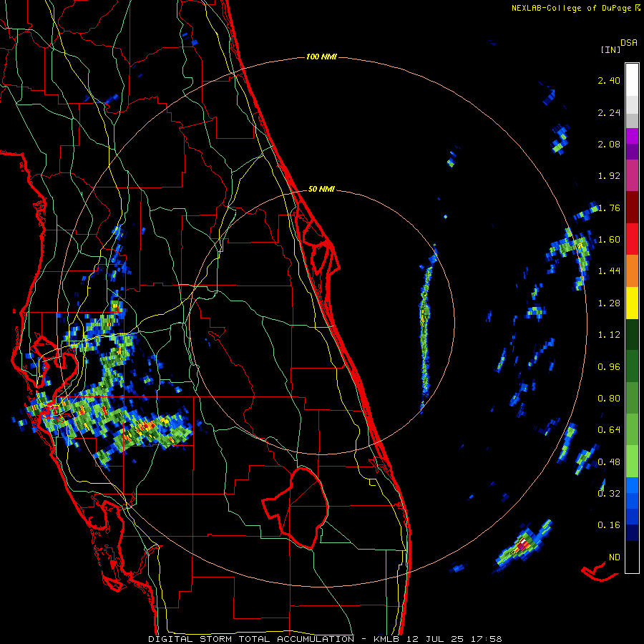Click the 0.48 legend value
This screenshot has height=644, width=644.
609,462
